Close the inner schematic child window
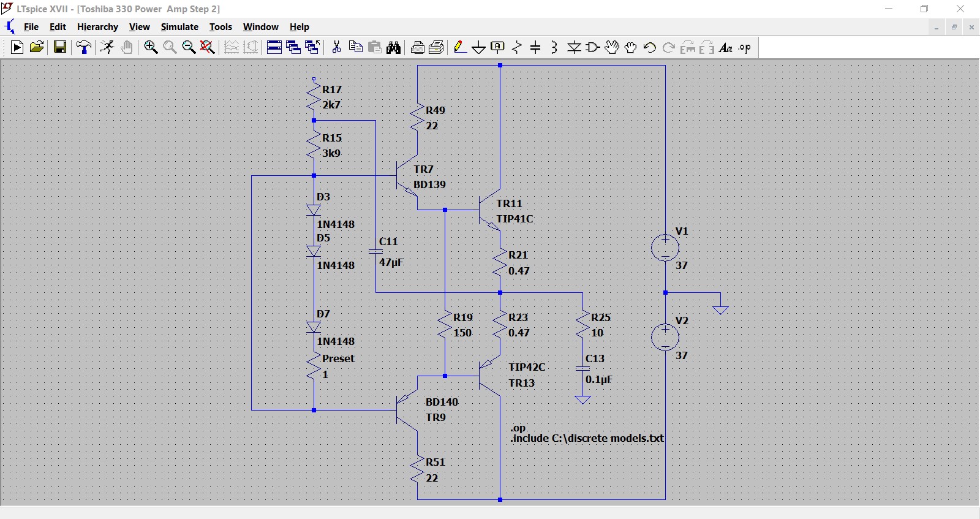Screen dimensions: 980x519 coord(971,27)
